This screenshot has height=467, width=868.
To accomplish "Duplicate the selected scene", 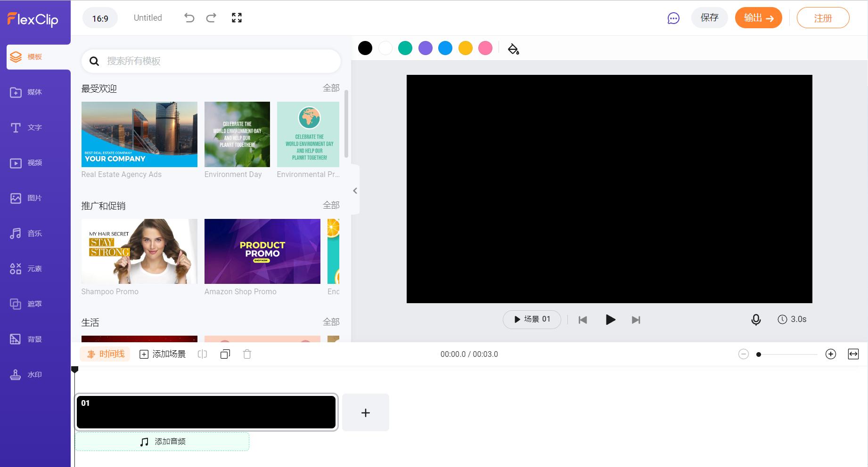I will tap(225, 354).
